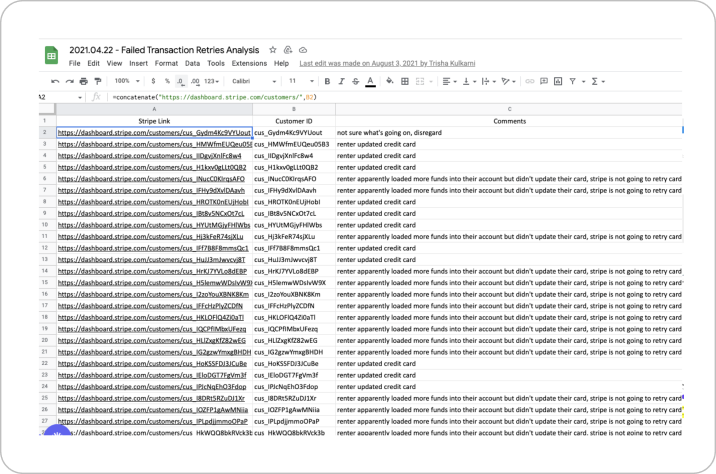Open Stripe link for cus_HKLOFlQ4Zi0aTl

coord(151,318)
